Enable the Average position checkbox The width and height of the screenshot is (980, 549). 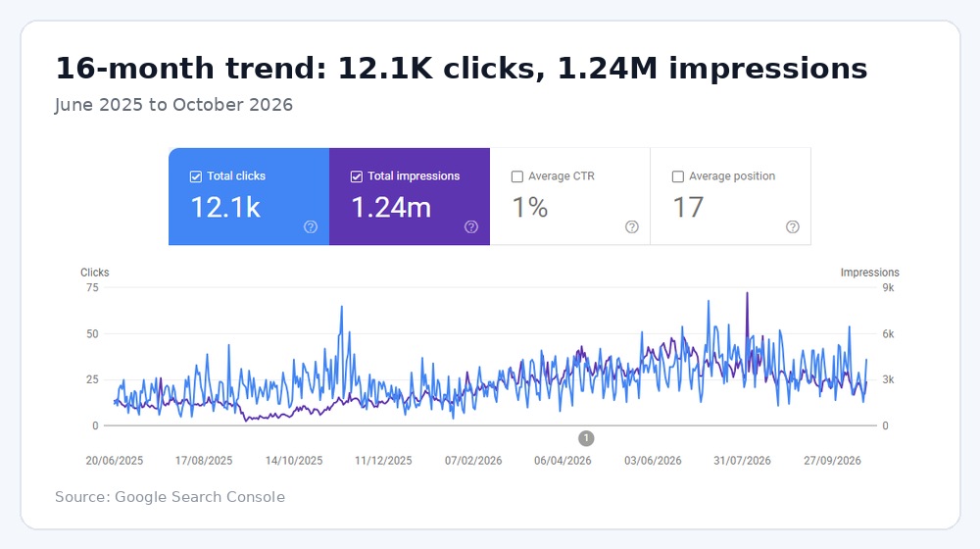tap(677, 176)
